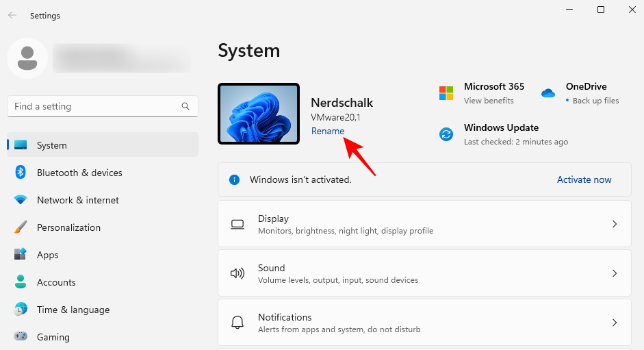
Task: Click the Bluetooth icon in sidebar
Action: click(x=21, y=172)
